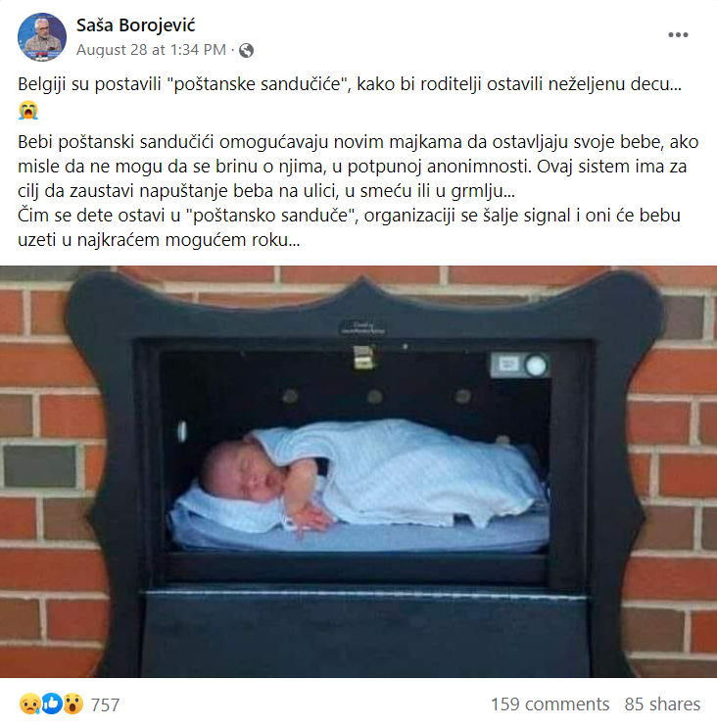Show who reacted via the 757 count
The image size is (717, 728).
(x=105, y=704)
